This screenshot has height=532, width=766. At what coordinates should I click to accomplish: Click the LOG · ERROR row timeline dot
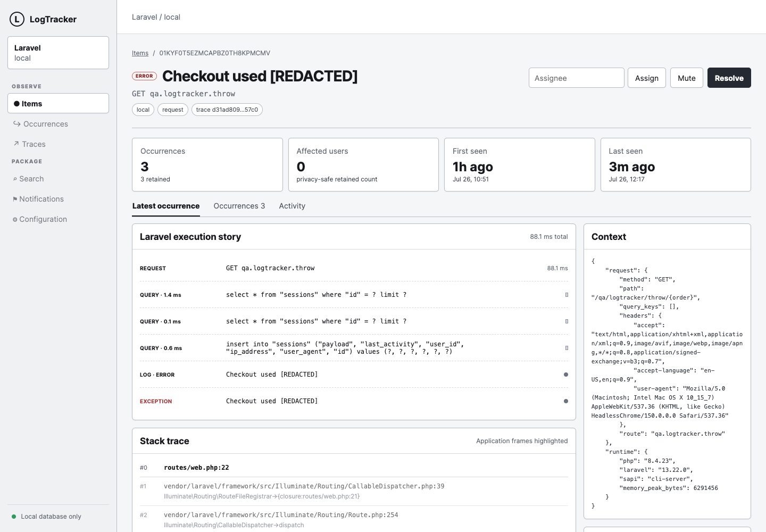pos(565,375)
